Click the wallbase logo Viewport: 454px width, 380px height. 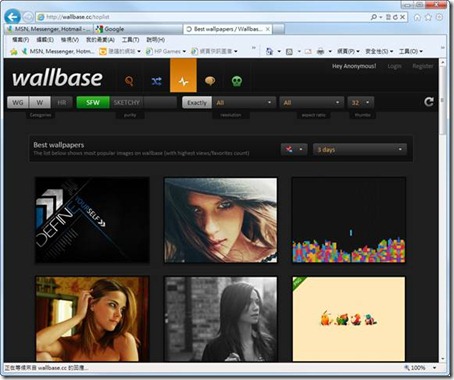(57, 78)
